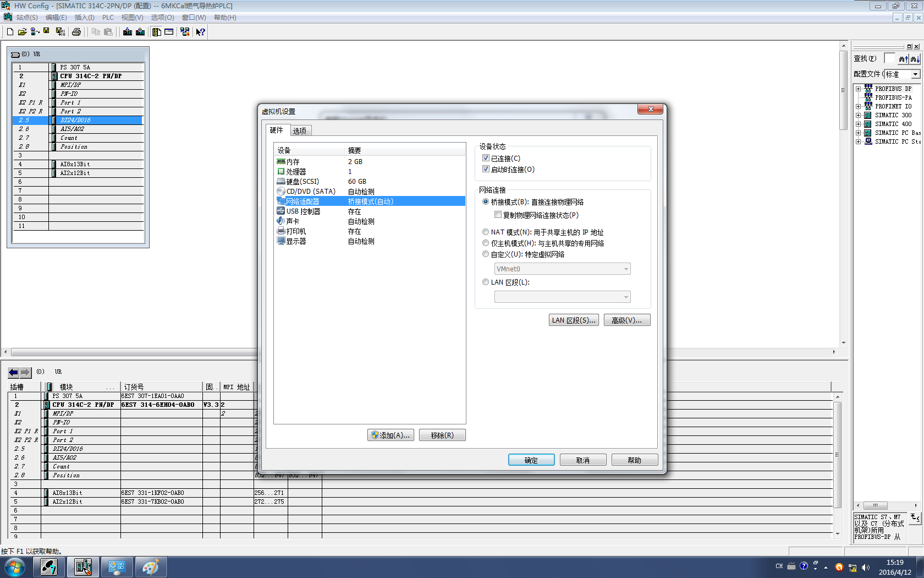Toggle the 已连接(C) checkbox
924x578 pixels.
(x=486, y=159)
